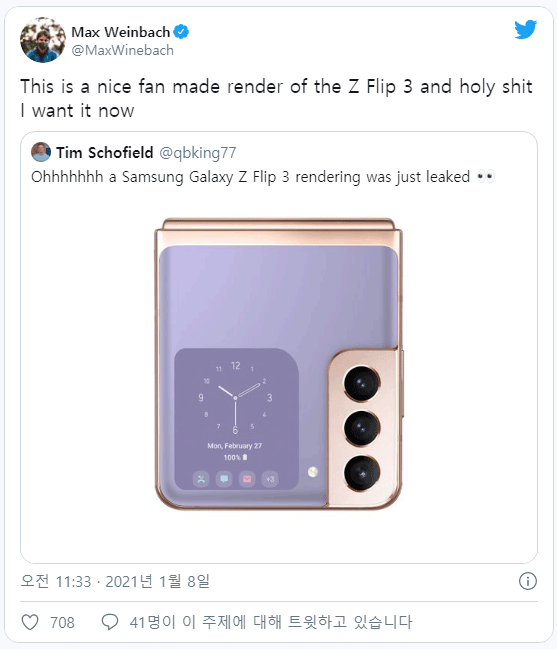Click the Twitter bird logo
The height and width of the screenshot is (649, 557).
click(526, 29)
